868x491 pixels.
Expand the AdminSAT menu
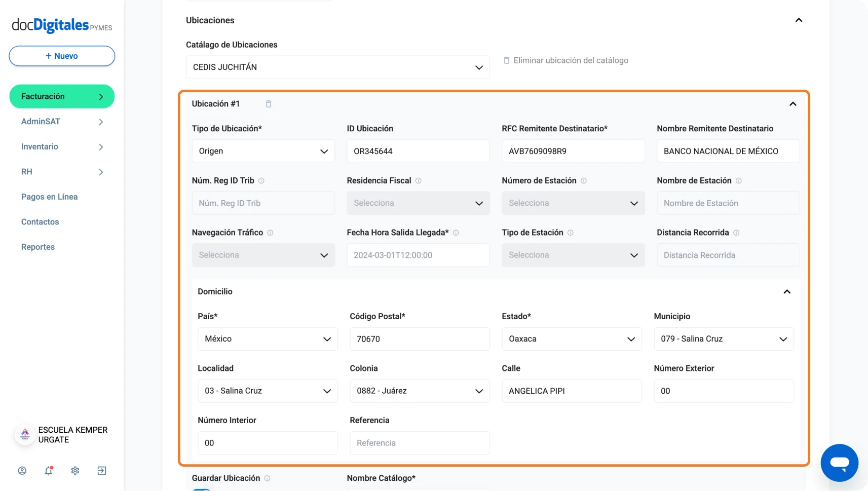coord(62,122)
